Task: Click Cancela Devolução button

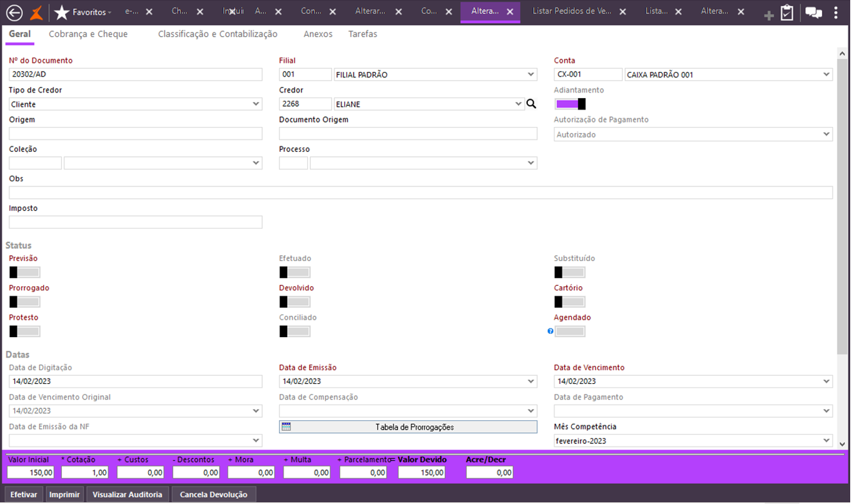Action: tap(214, 495)
